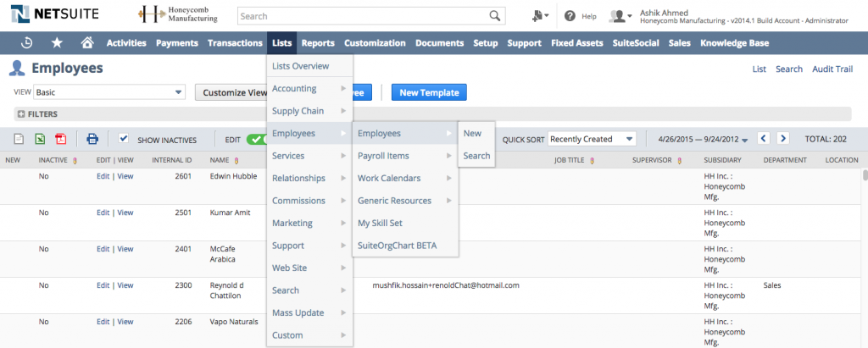
Task: Click the search magnifier icon
Action: (494, 16)
